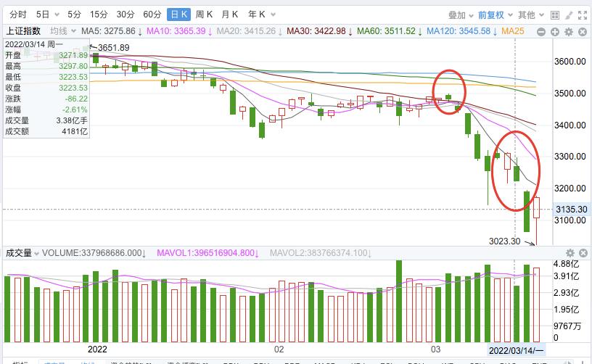
Task: Click the last red candlestick near 3135.30
Action: click(536, 208)
